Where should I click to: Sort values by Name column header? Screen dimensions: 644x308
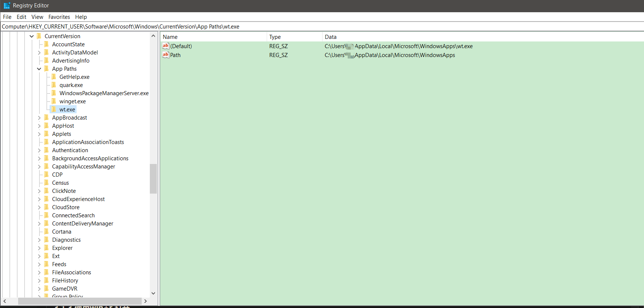(213, 37)
